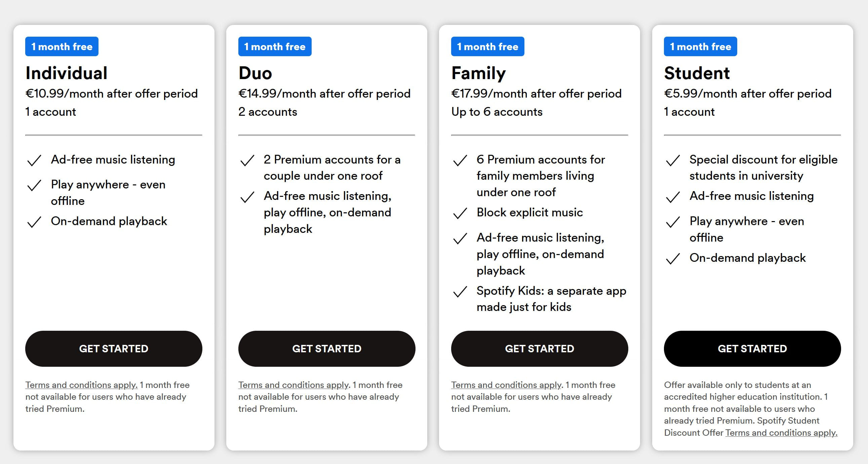Choose Get Started on Student plan
Viewport: 868px width, 464px height.
tap(752, 348)
